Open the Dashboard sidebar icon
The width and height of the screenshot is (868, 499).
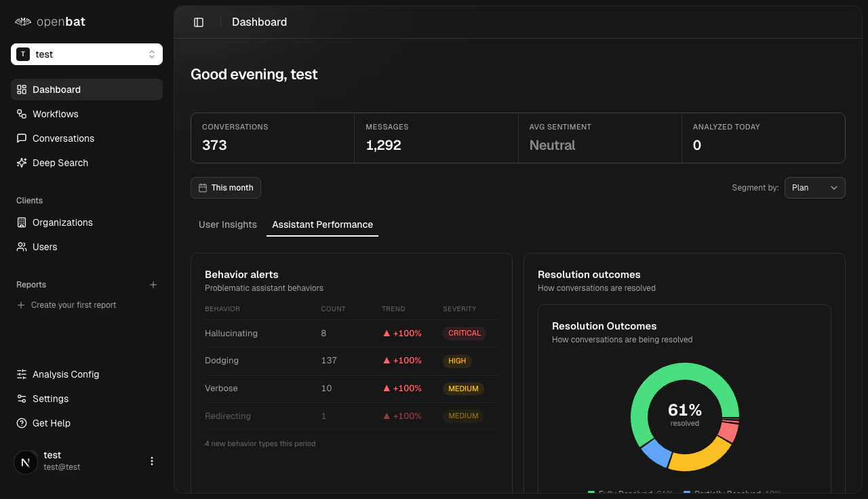[21, 89]
